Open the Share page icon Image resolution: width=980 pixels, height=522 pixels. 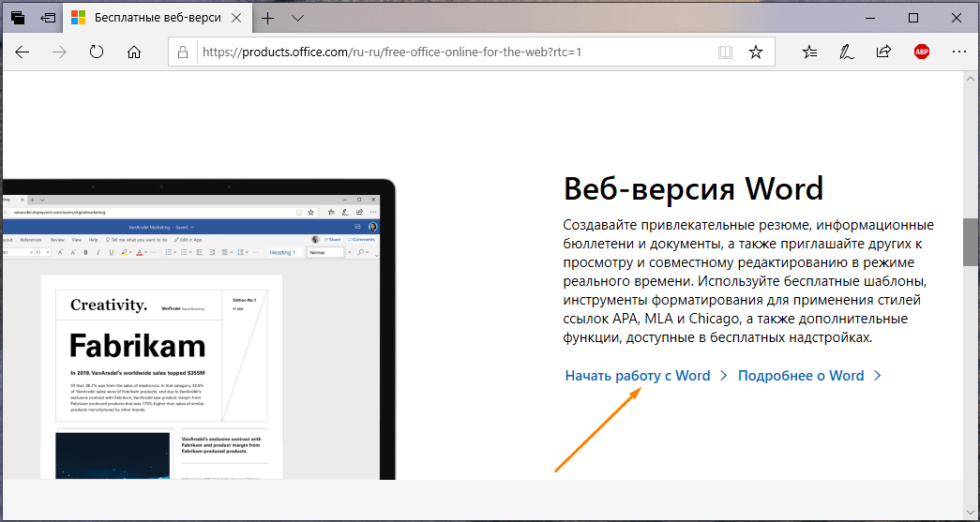(883, 52)
